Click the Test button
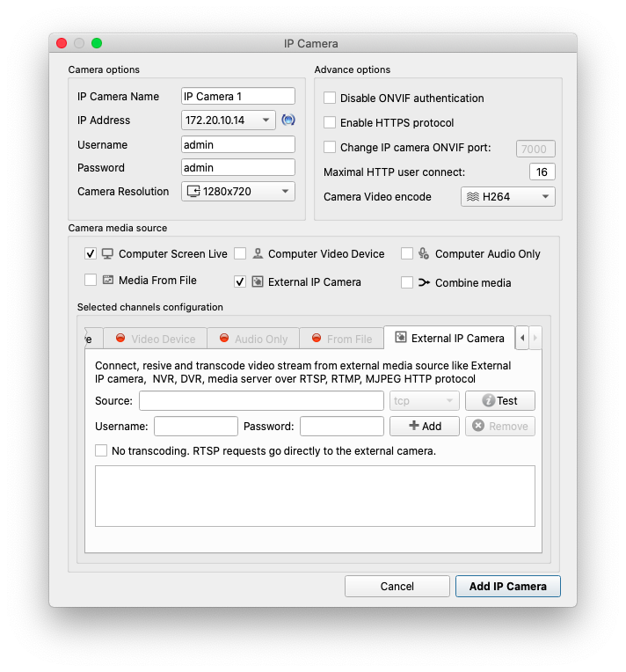 [500, 401]
